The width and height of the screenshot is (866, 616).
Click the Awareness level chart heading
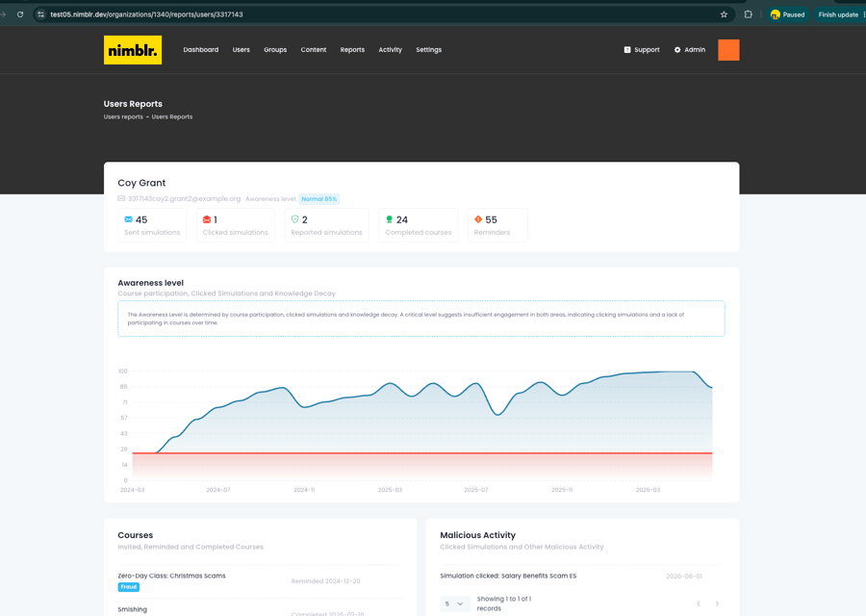coord(151,283)
